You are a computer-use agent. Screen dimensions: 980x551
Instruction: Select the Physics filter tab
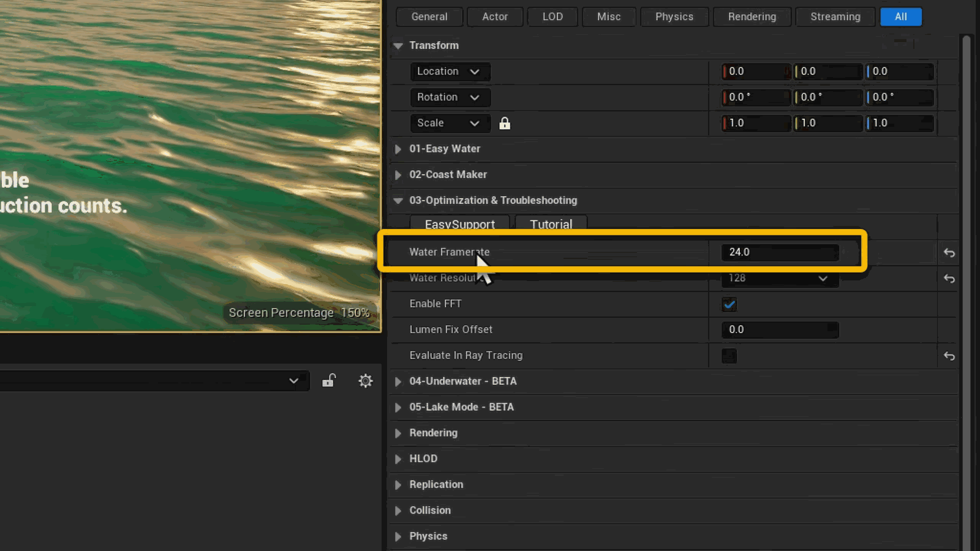click(x=674, y=17)
